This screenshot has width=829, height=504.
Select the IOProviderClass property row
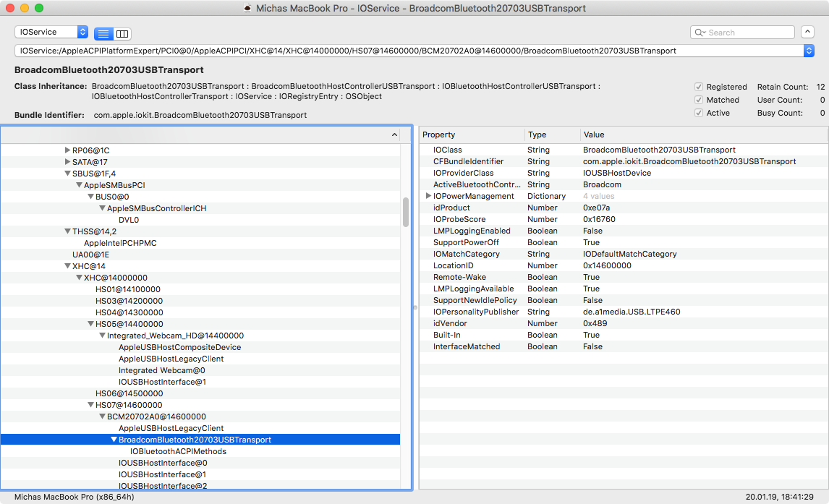[624, 174]
